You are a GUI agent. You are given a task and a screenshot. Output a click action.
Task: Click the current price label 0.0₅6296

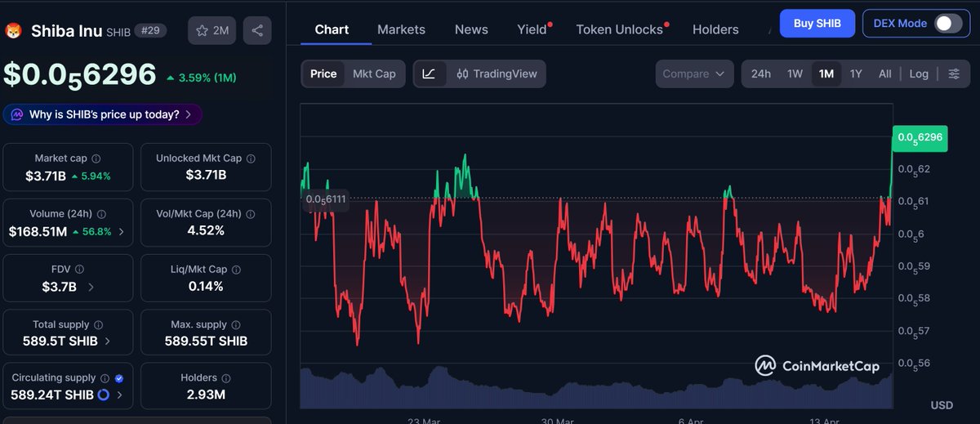click(x=920, y=138)
